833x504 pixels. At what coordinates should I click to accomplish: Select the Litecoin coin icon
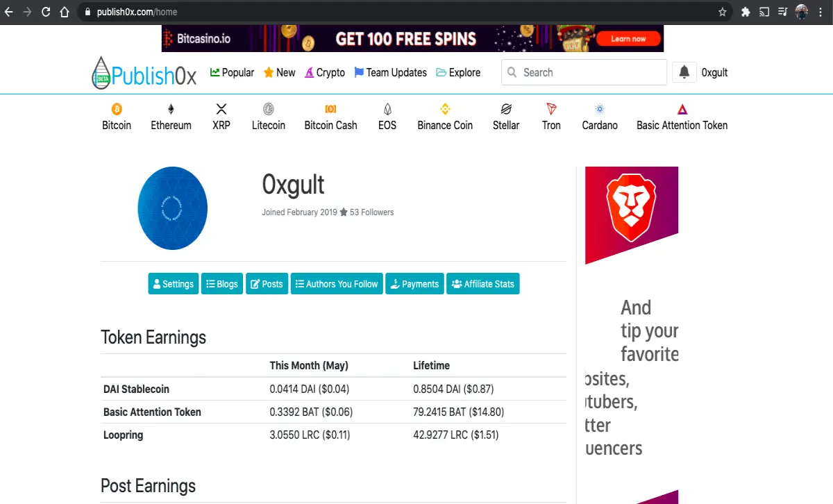269,109
